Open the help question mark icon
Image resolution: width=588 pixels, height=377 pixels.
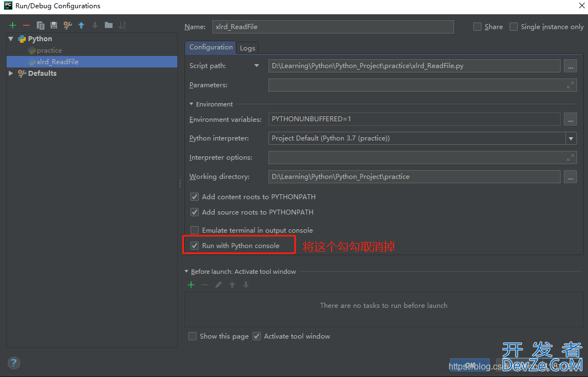[x=14, y=363]
